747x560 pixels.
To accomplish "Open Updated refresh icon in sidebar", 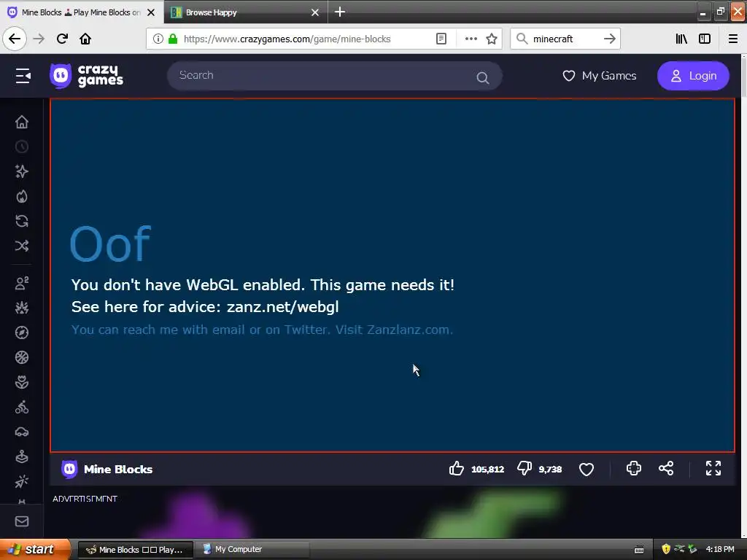I will pyautogui.click(x=22, y=221).
